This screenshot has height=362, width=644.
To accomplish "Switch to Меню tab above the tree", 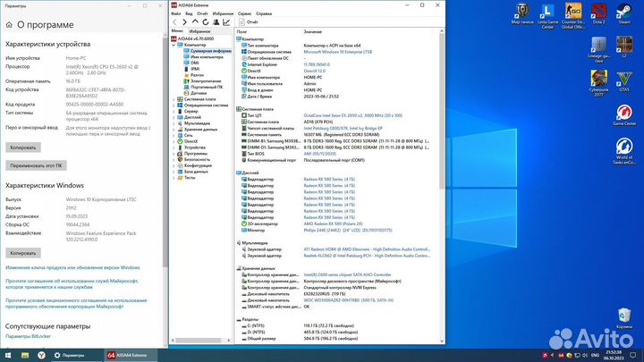I will click(177, 31).
